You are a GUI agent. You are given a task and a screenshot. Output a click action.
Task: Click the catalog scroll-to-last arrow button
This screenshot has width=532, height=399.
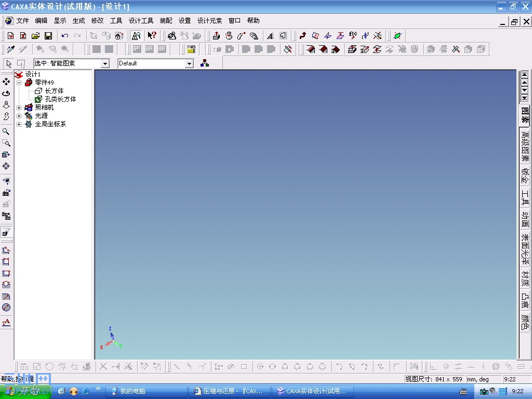coord(525,98)
